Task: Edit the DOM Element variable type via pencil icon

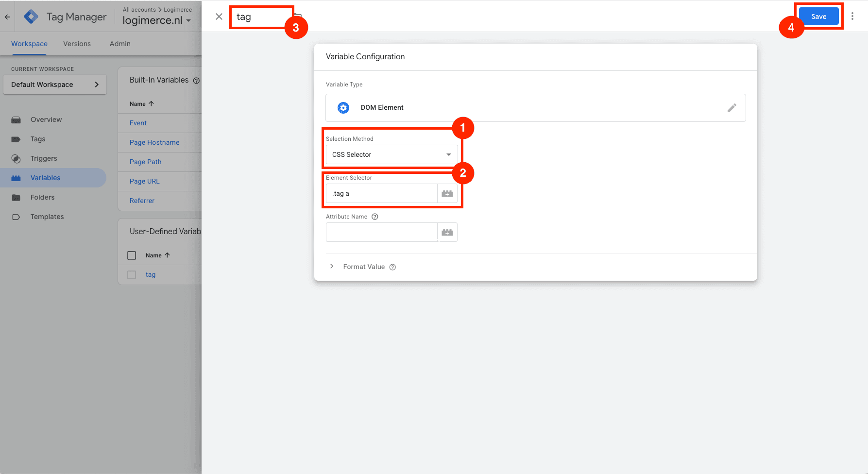Action: (732, 107)
